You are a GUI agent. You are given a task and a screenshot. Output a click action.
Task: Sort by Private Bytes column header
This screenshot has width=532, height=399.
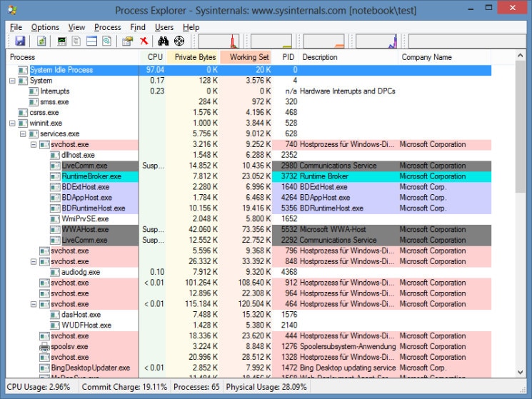pos(194,57)
